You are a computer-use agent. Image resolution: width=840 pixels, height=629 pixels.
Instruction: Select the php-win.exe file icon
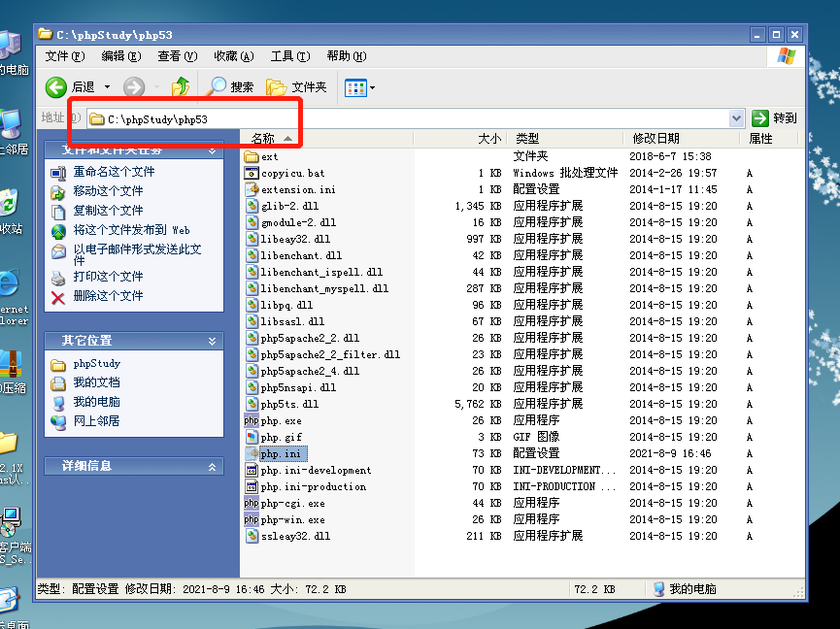click(x=252, y=519)
